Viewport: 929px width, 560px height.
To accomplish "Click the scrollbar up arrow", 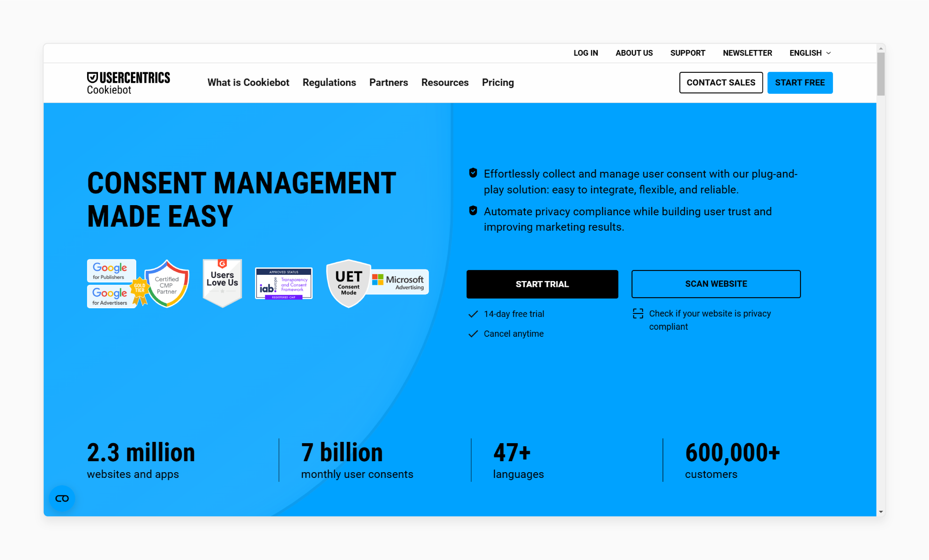I will [x=881, y=48].
